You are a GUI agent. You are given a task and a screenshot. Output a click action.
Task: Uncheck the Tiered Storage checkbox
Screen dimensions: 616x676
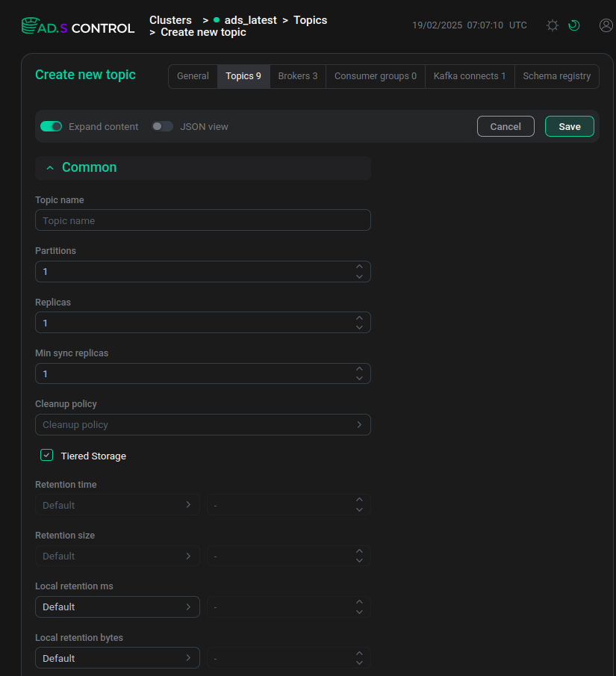coord(46,455)
